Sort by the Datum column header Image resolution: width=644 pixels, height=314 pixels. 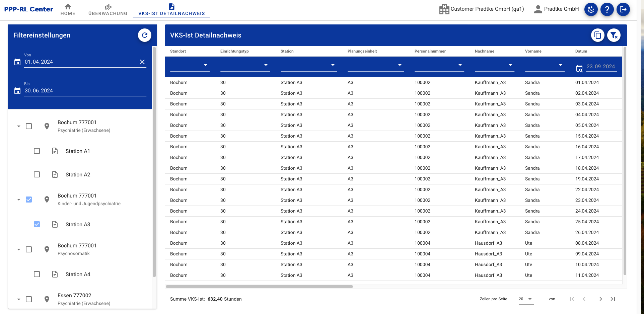pyautogui.click(x=581, y=51)
